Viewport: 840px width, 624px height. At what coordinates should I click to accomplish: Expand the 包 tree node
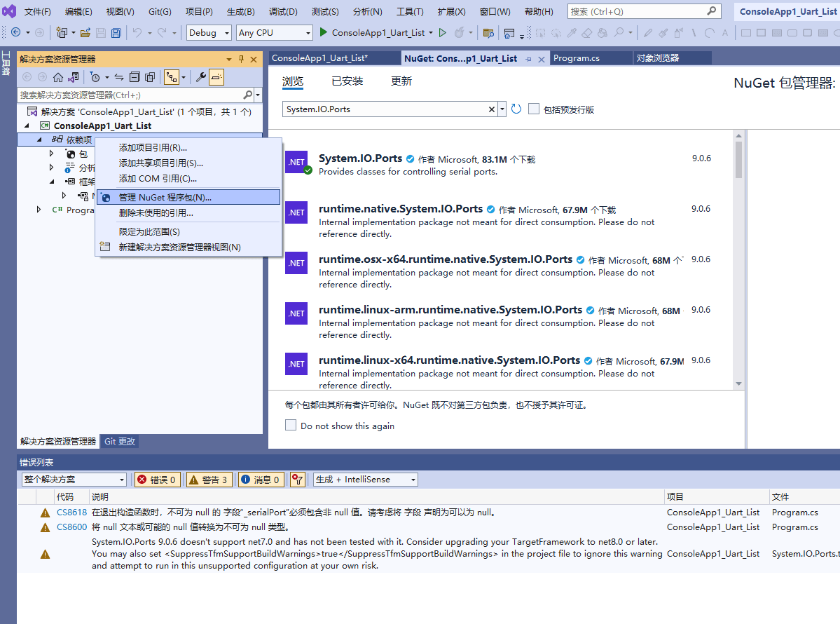click(x=51, y=154)
